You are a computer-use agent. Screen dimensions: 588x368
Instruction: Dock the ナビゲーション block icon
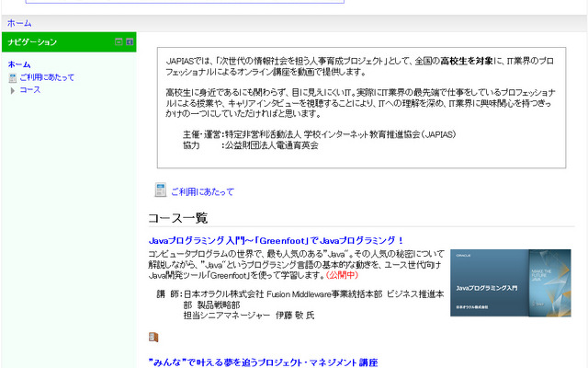pos(130,41)
